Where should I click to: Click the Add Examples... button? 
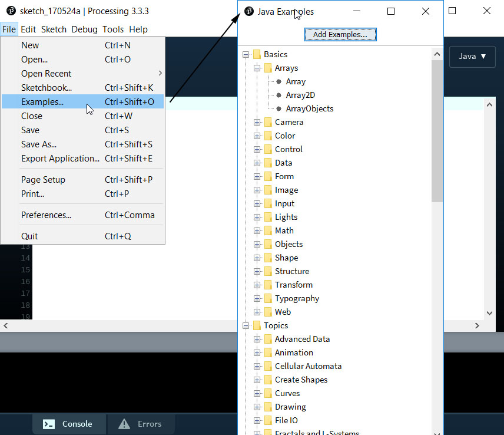click(x=340, y=34)
